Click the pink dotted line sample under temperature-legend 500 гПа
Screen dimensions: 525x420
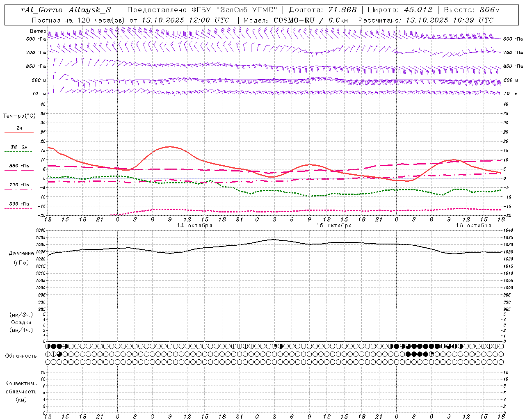[x=19, y=208]
